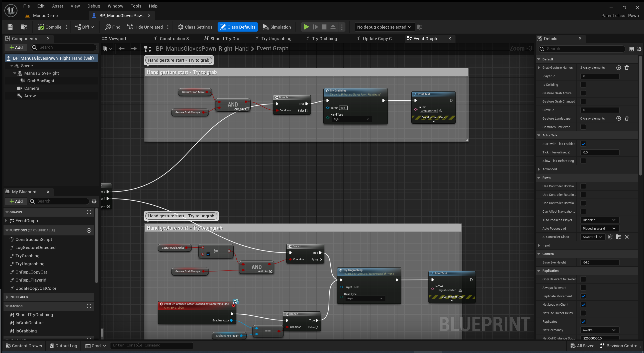Open the Content Drawer
Viewport: 644px width, 353px height.
[x=24, y=346]
